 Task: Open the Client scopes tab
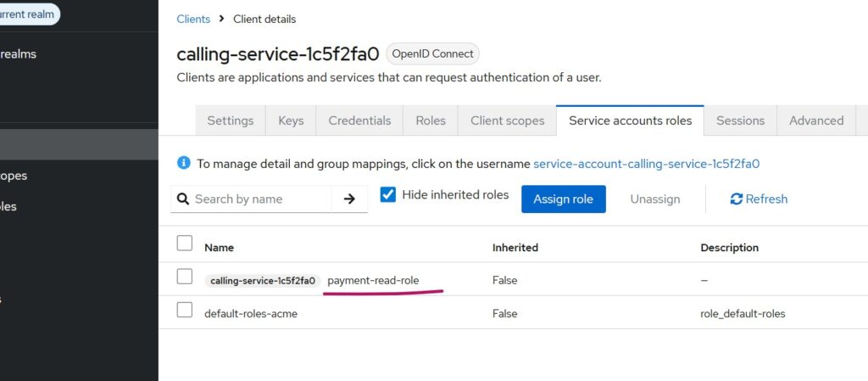pos(507,120)
